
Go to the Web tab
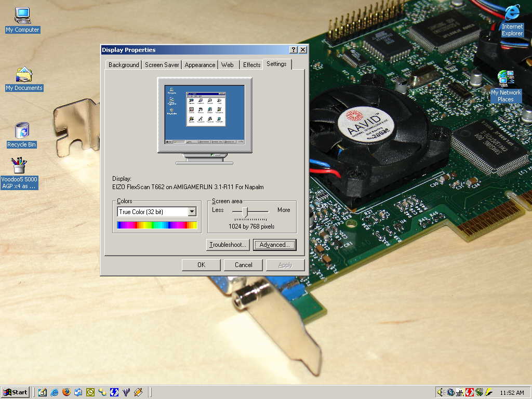(228, 65)
